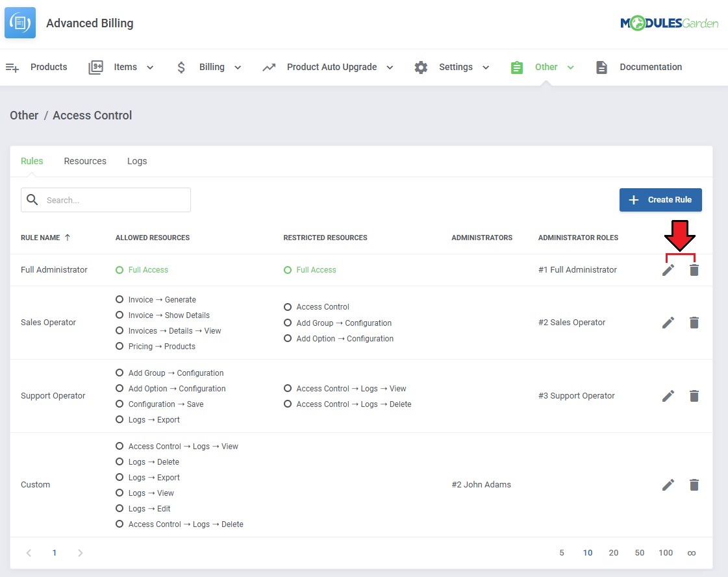Image resolution: width=728 pixels, height=577 pixels.
Task: Click the search magnifier icon
Action: tap(32, 200)
